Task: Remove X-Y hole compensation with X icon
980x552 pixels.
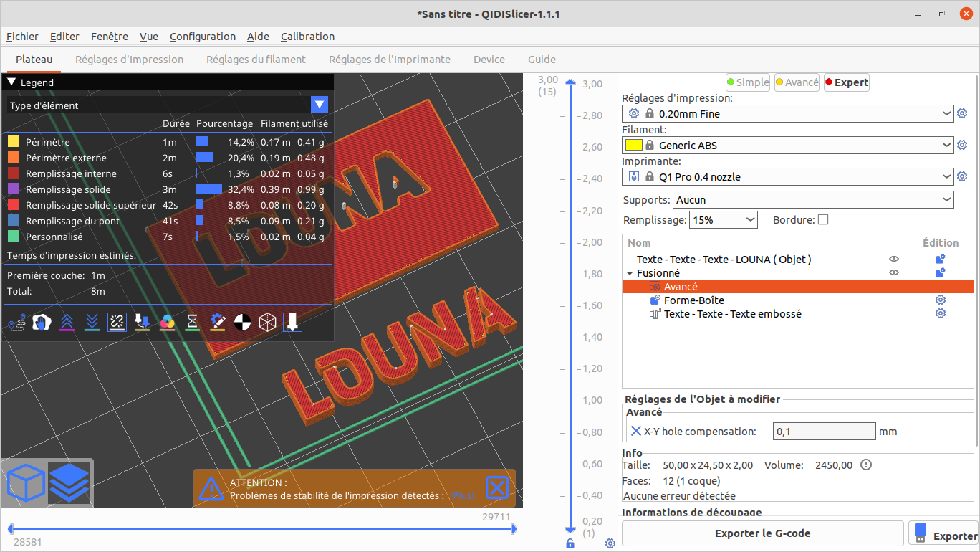Action: coord(636,431)
